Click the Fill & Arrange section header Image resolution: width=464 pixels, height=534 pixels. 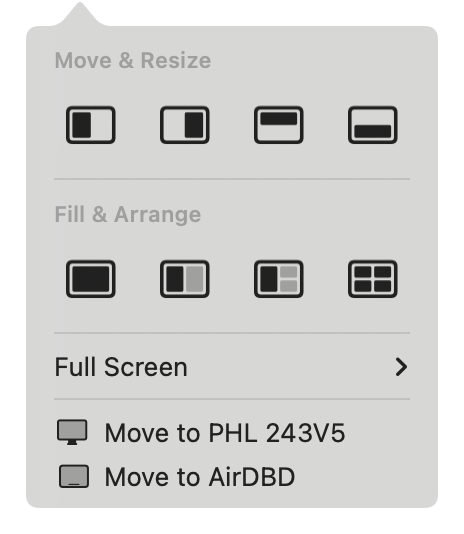click(x=128, y=215)
